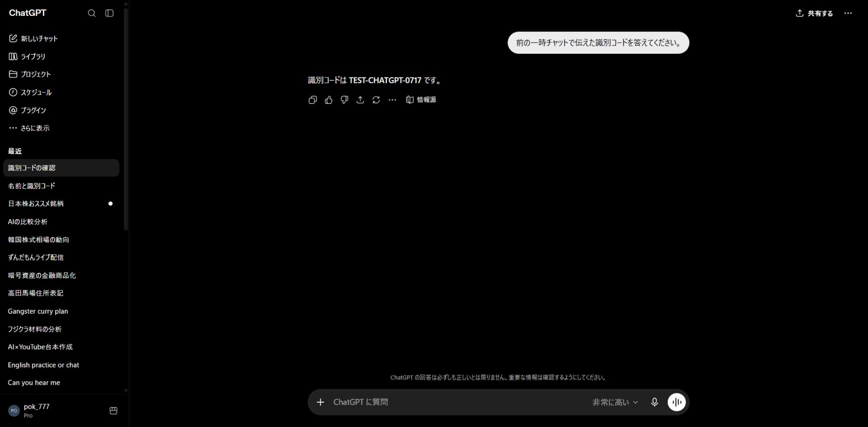Open the 名前と識別コード chat
This screenshot has width=868, height=427.
click(61, 186)
